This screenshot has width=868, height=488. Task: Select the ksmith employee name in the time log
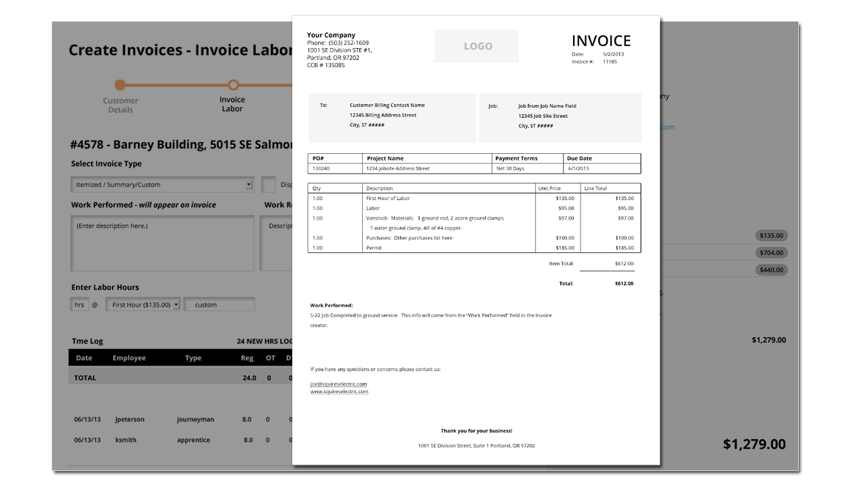click(x=125, y=440)
